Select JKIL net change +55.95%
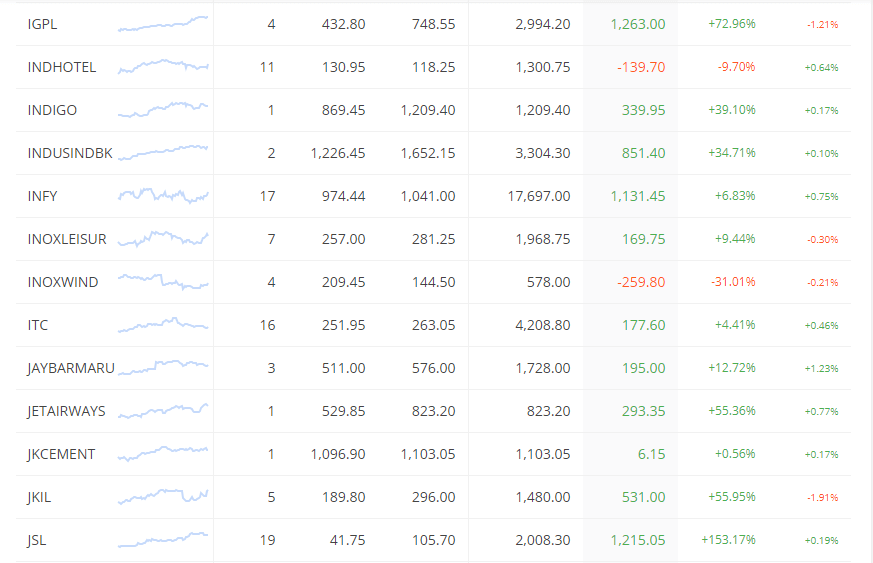Image resolution: width=873 pixels, height=563 pixels. pyautogui.click(x=732, y=497)
